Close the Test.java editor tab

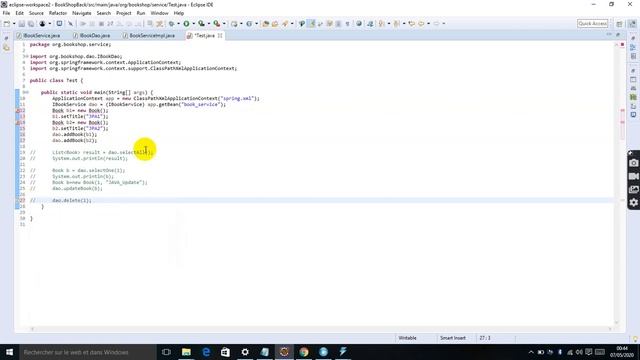click(x=220, y=36)
